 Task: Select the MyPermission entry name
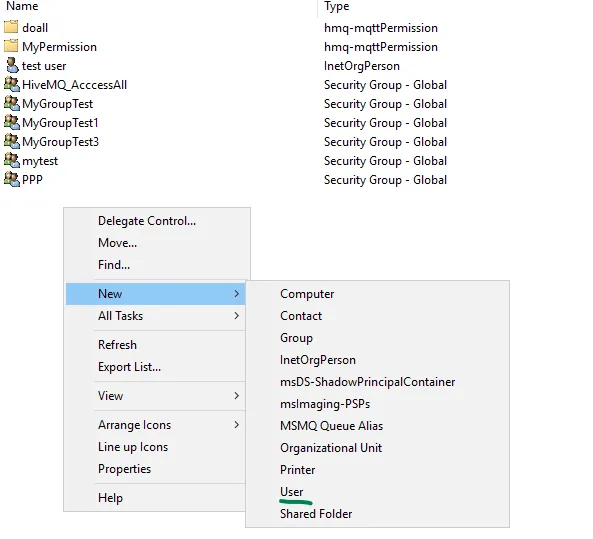click(x=59, y=47)
